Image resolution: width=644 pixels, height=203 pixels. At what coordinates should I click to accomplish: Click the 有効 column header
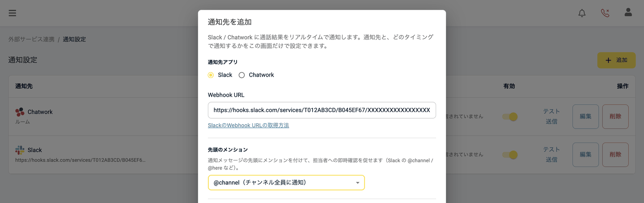tap(509, 86)
